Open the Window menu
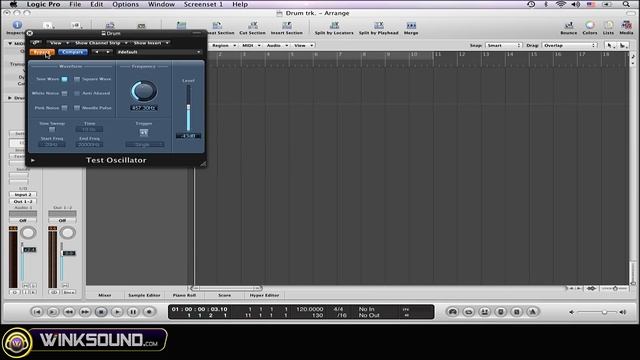 point(161,4)
